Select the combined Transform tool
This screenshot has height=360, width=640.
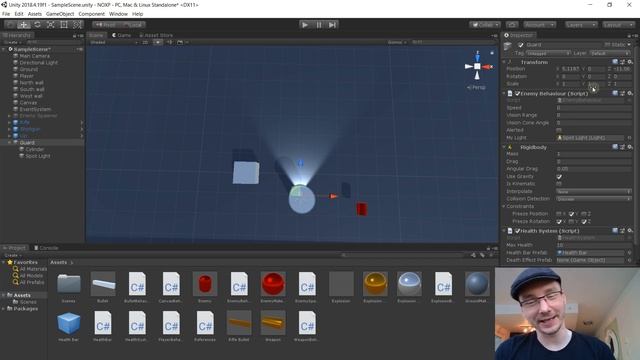[77, 24]
